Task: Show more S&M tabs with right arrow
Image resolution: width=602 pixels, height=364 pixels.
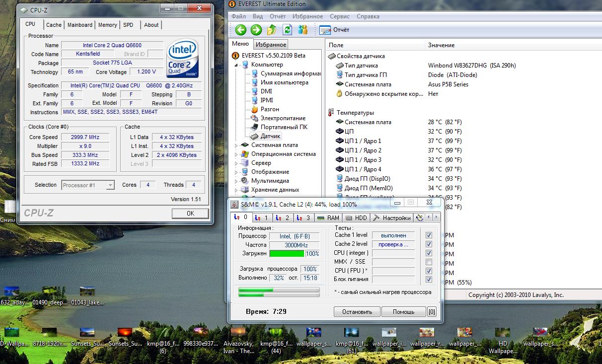Action: click(437, 218)
